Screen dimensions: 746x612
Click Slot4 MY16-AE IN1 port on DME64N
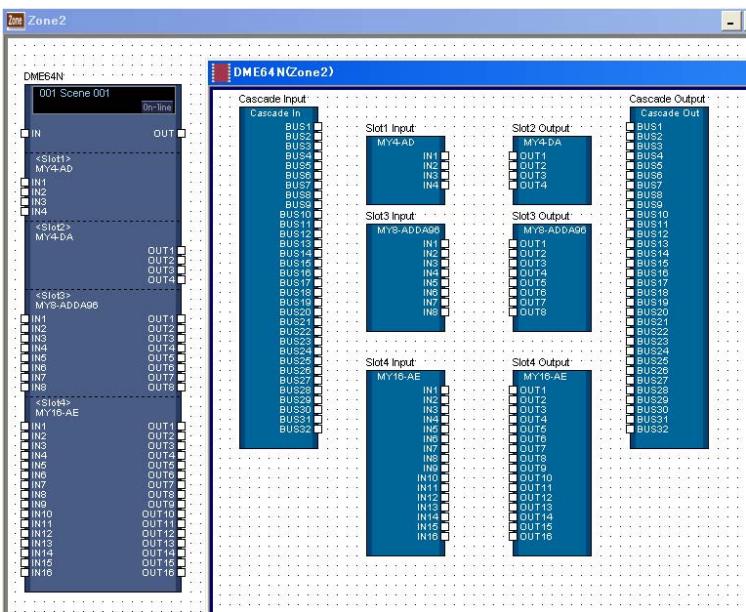pos(25,426)
